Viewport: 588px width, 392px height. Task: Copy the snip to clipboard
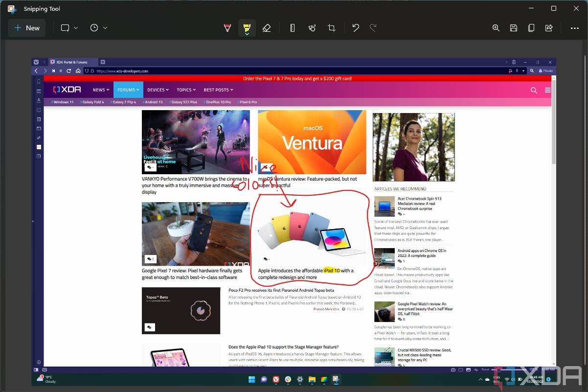[x=531, y=28]
